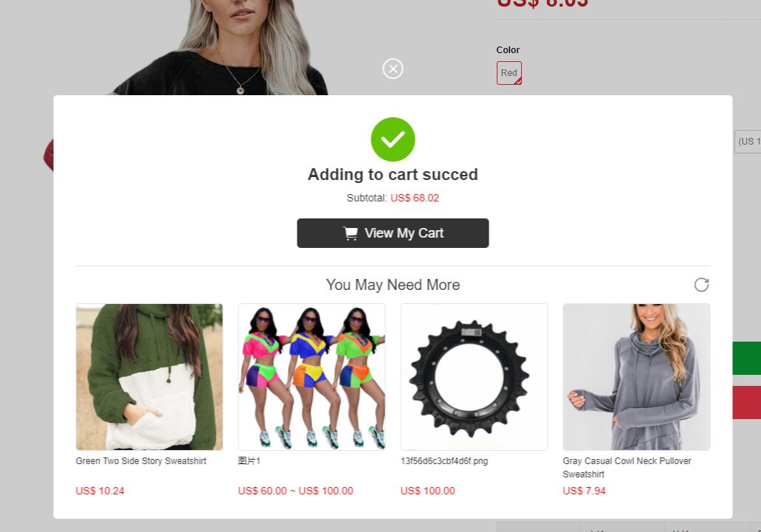The width and height of the screenshot is (761, 532).
Task: Refresh the You May Need More recommendations
Action: click(701, 285)
